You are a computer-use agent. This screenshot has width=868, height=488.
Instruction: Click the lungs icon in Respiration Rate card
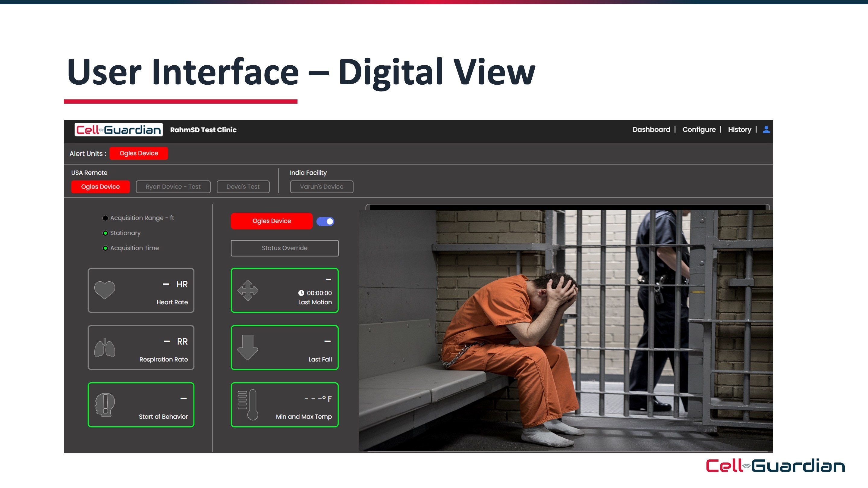tap(105, 347)
